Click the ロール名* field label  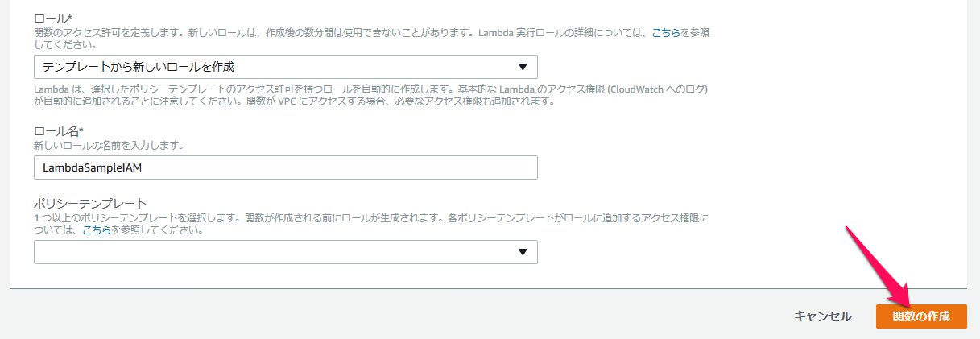coord(58,131)
